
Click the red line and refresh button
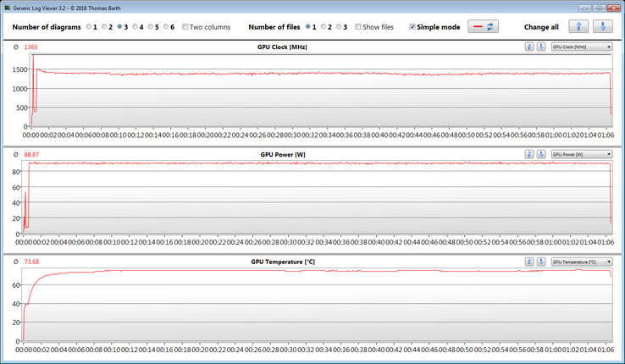coord(483,27)
